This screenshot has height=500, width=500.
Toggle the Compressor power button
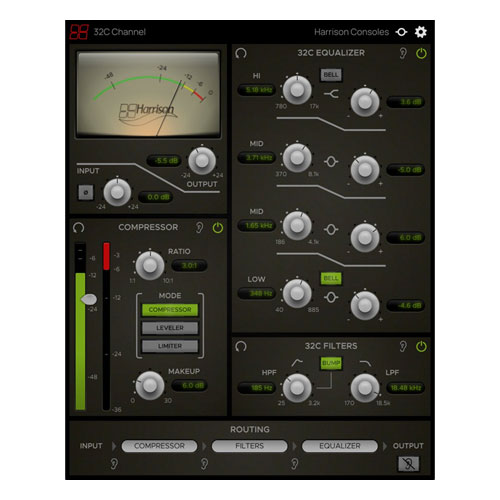[218, 228]
